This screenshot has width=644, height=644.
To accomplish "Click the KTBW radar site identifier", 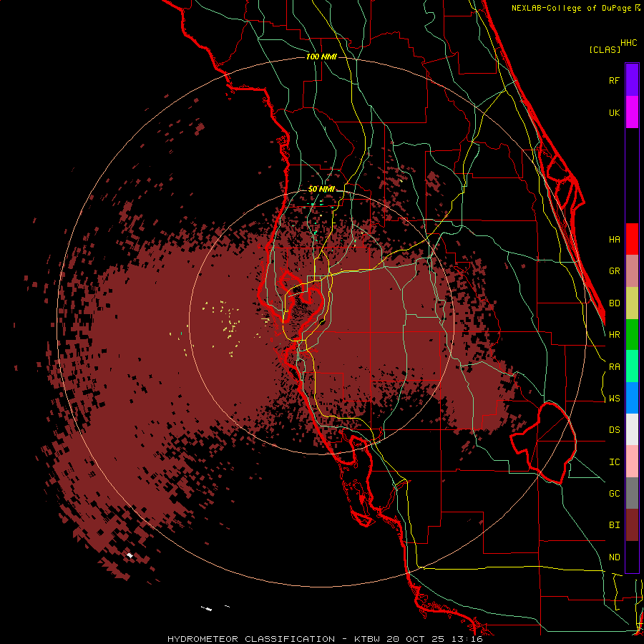I will click(x=366, y=639).
